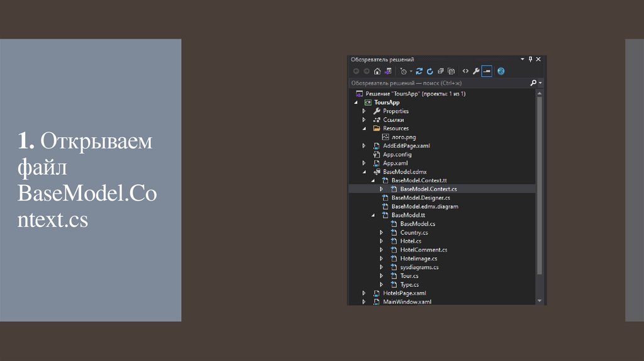This screenshot has height=361, width=644.
Task: Click the View Code angle-brackets icon
Action: pyautogui.click(x=465, y=71)
